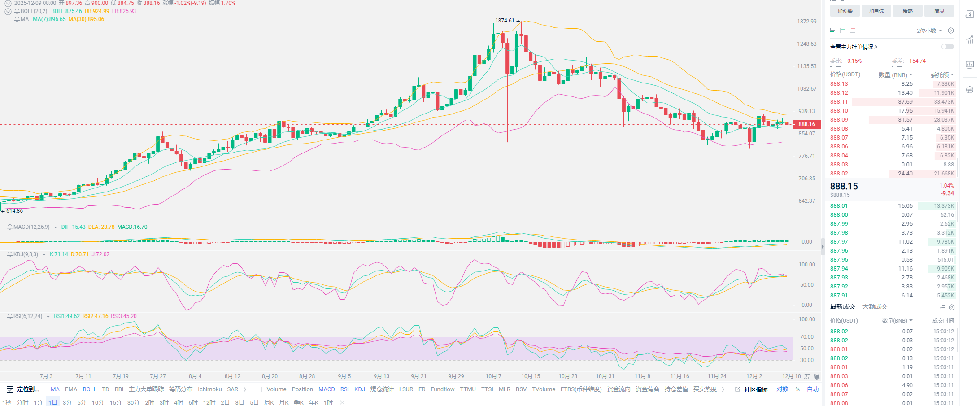Switch to the 大额成交 tab
Screen dimensions: 980x406
pos(875,306)
